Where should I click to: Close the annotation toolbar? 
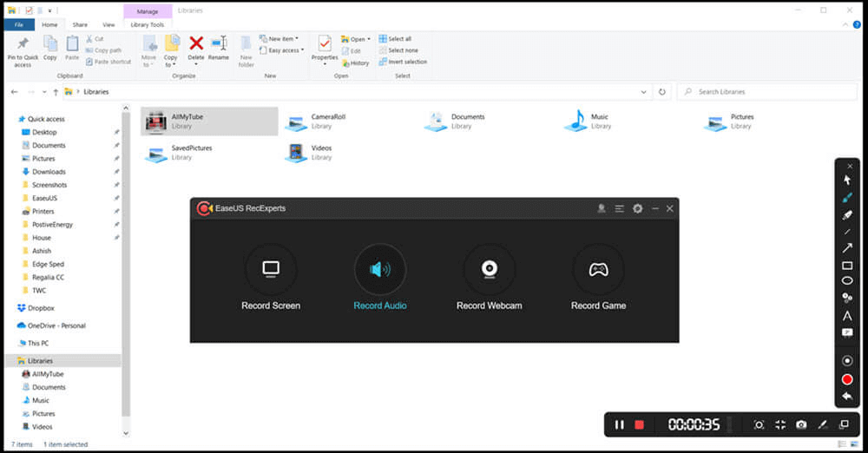pos(850,166)
